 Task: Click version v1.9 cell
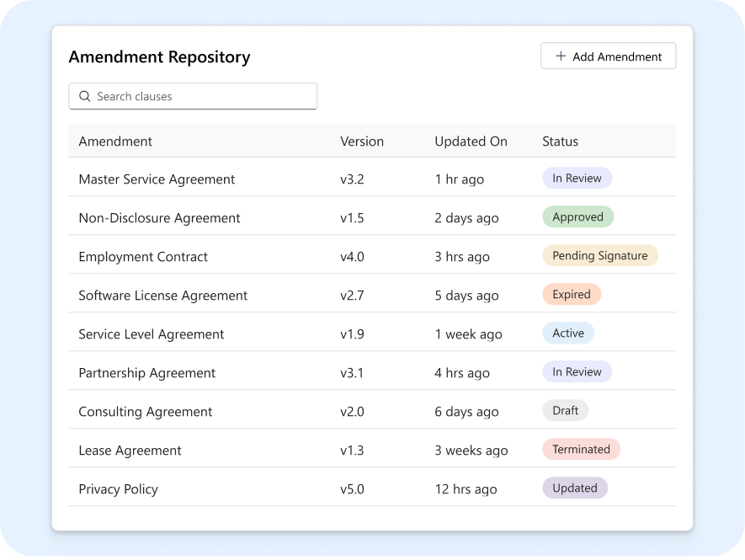point(352,334)
